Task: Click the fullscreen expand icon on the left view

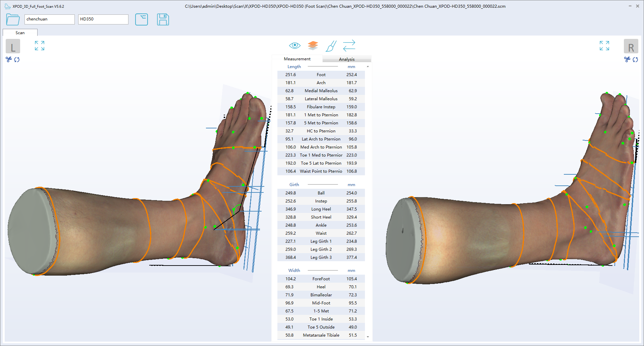Action: pos(39,46)
